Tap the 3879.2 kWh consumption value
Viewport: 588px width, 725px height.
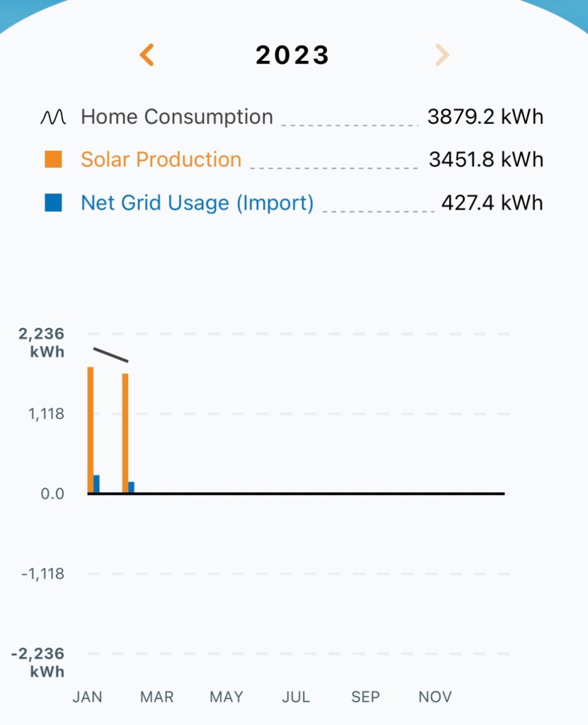point(485,117)
